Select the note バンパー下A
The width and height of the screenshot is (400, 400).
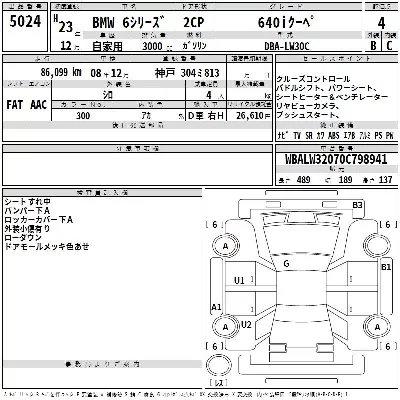click(27, 211)
